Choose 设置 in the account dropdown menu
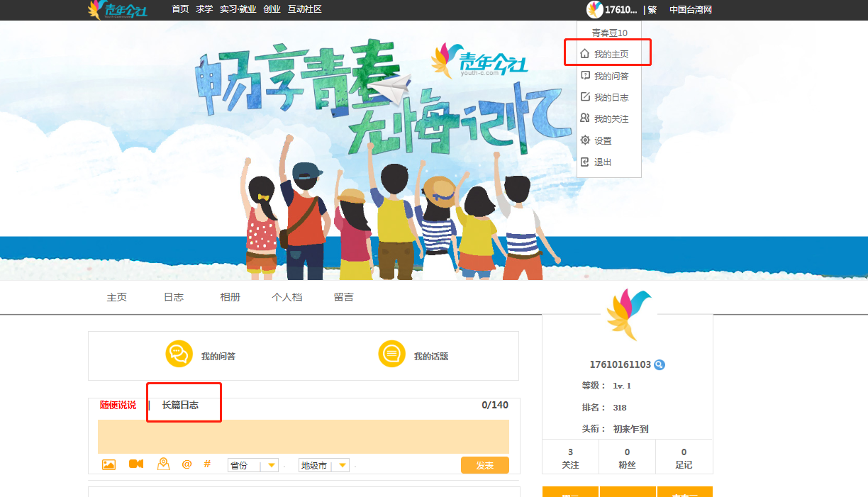 603,141
